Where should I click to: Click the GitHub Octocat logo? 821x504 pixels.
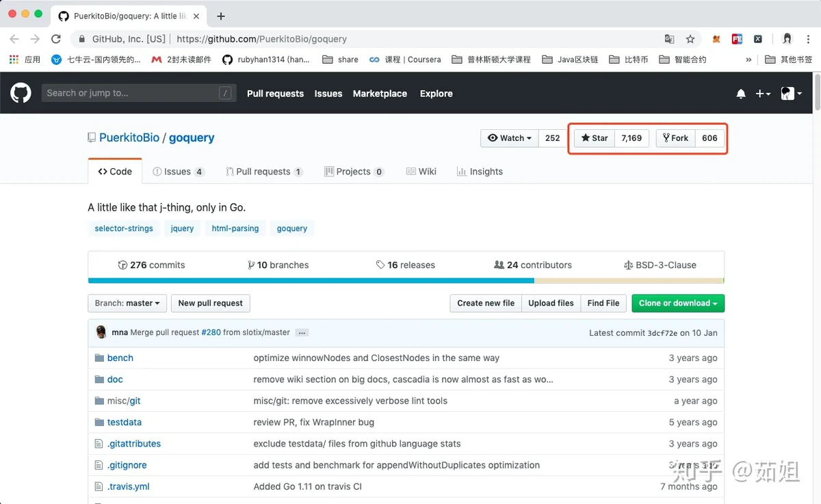click(x=21, y=93)
